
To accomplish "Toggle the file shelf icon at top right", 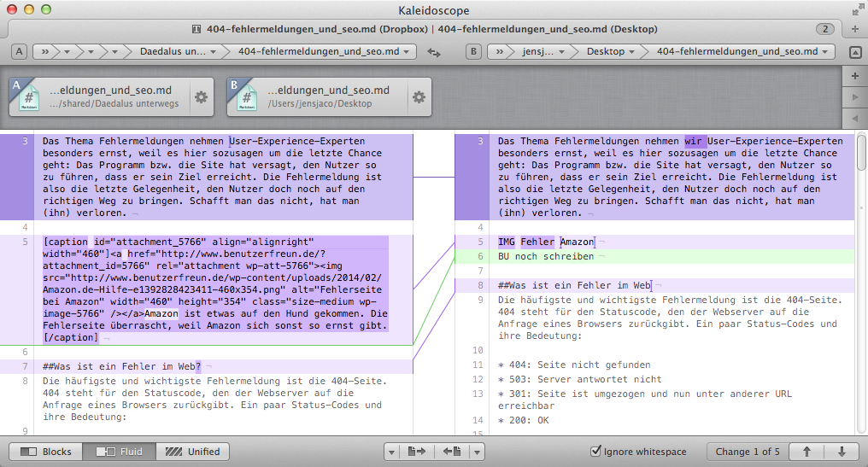I will 854,52.
